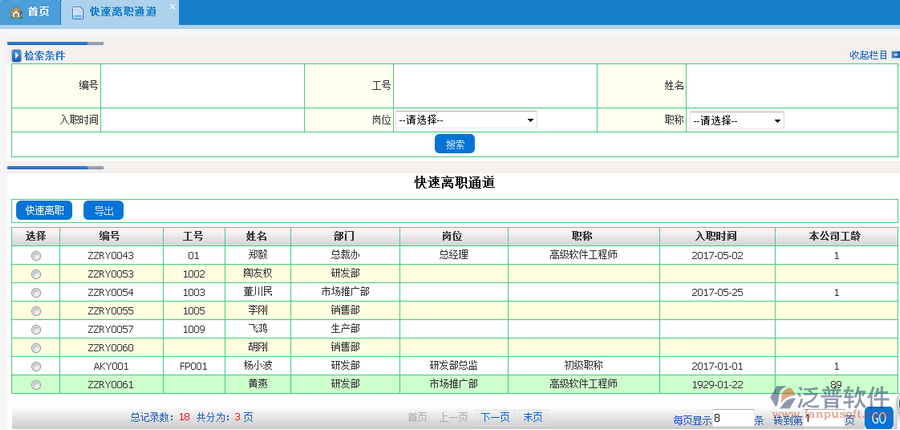Click the arrow icon beside 检索条件
The height and width of the screenshot is (430, 900).
coord(16,56)
